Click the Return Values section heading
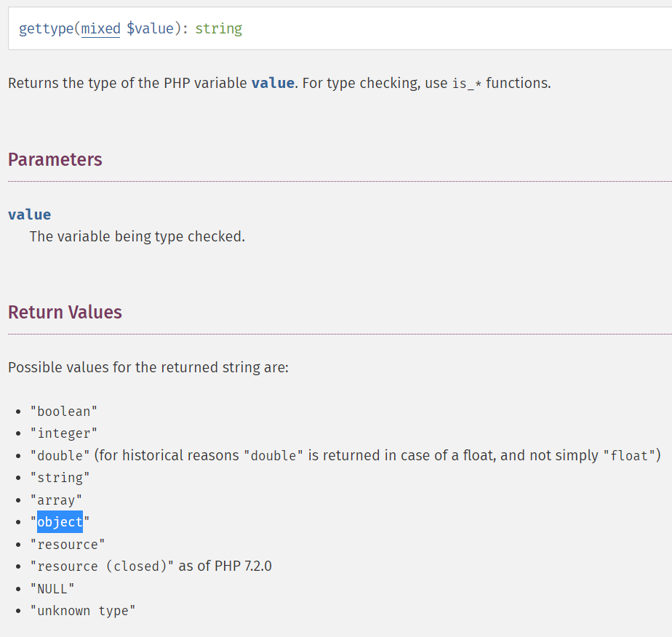 [65, 313]
